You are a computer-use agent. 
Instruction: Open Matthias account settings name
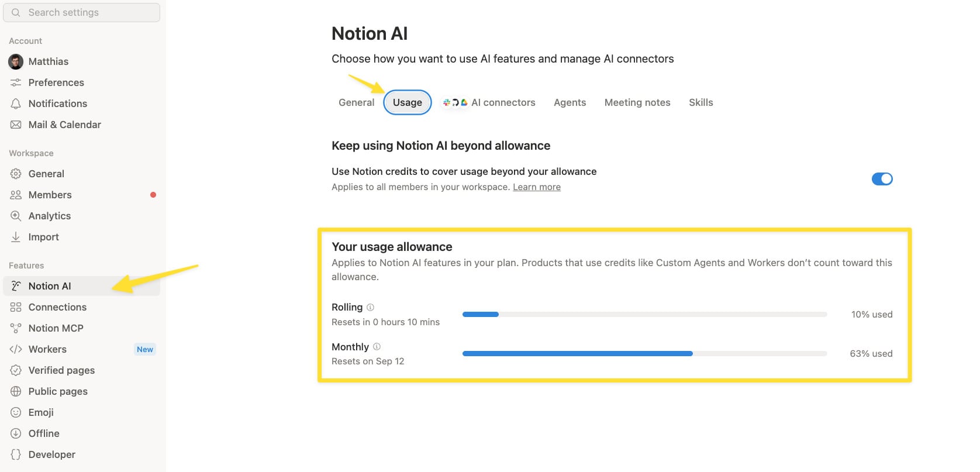point(49,61)
